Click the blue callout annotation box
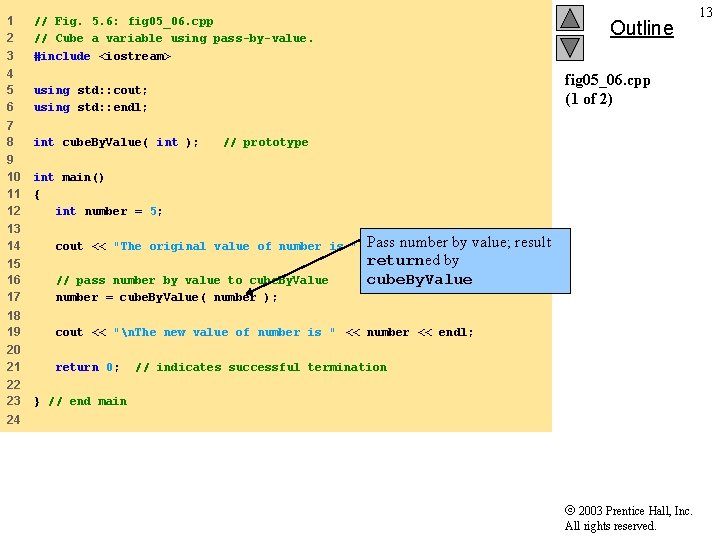 click(465, 261)
